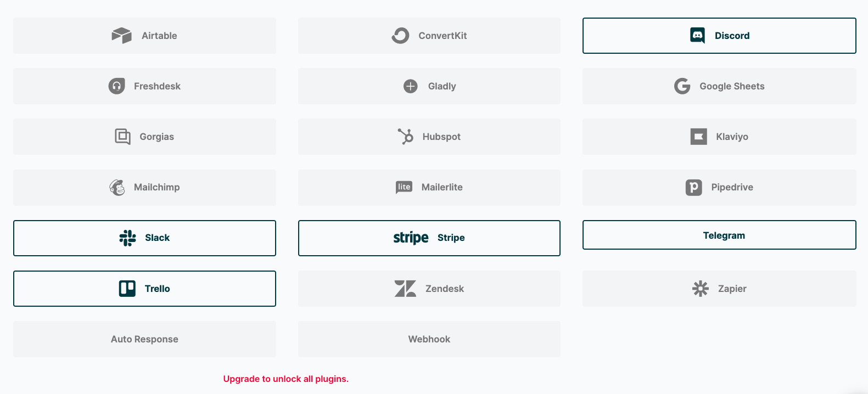The image size is (868, 394).
Task: Select the Airtable plugin icon
Action: coord(121,35)
